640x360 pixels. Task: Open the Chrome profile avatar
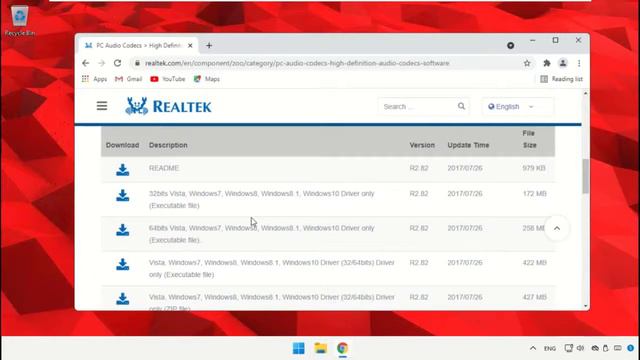coord(563,63)
